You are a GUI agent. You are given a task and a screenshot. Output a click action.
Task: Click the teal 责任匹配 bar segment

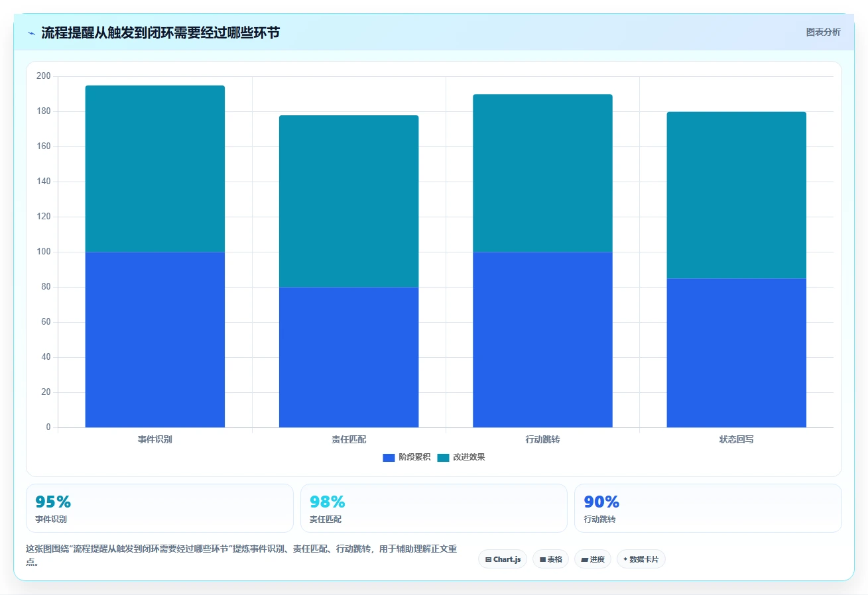[x=349, y=201]
